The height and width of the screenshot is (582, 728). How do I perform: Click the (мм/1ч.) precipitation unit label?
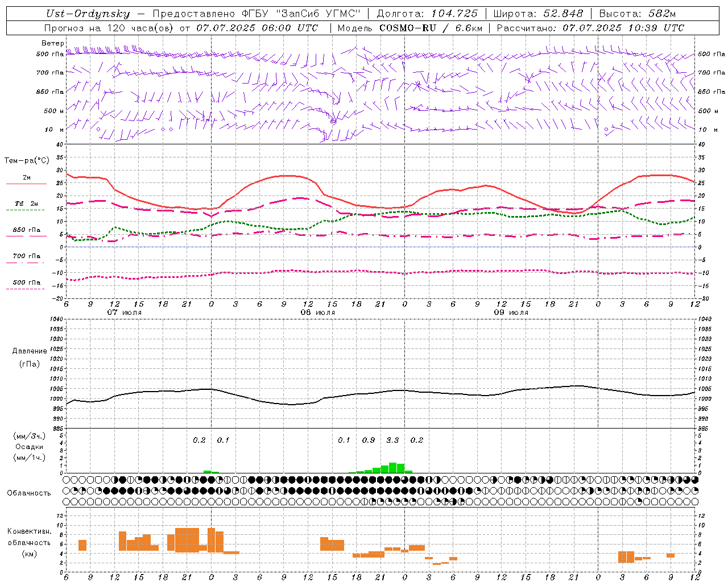tap(30, 458)
